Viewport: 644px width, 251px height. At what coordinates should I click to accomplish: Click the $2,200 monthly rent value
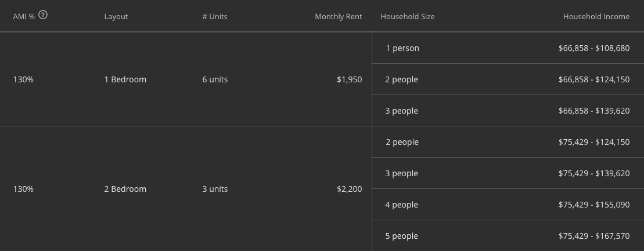350,189
